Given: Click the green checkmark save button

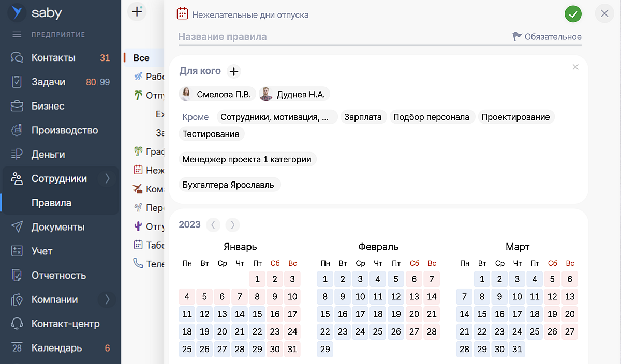Looking at the screenshot, I should coord(573,14).
